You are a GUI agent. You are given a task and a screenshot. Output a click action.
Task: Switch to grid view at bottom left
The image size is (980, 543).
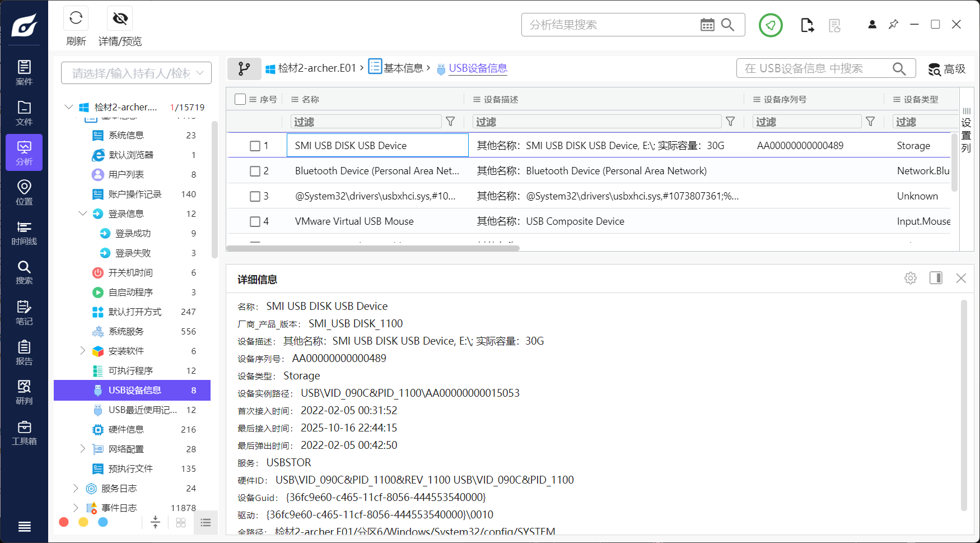point(180,522)
